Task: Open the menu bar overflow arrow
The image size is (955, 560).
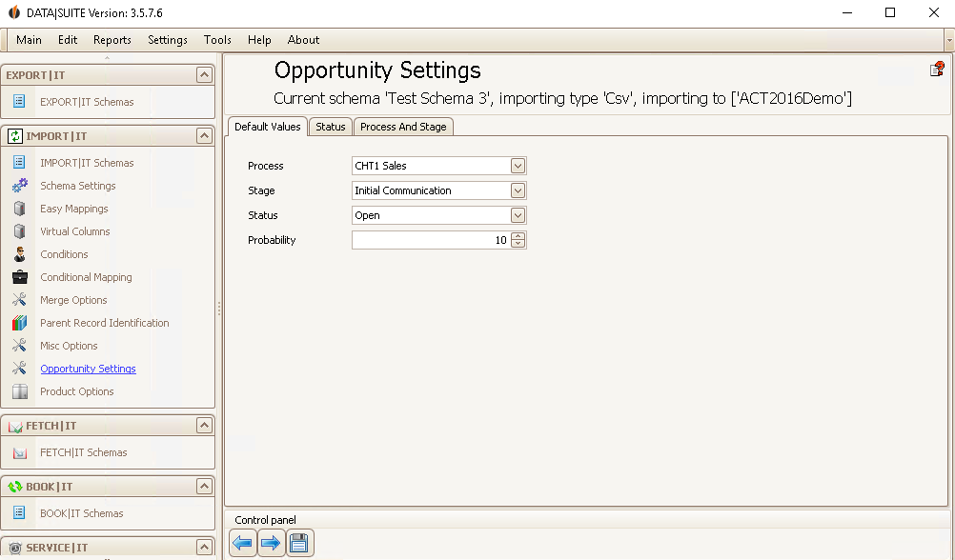Action: pos(949,40)
